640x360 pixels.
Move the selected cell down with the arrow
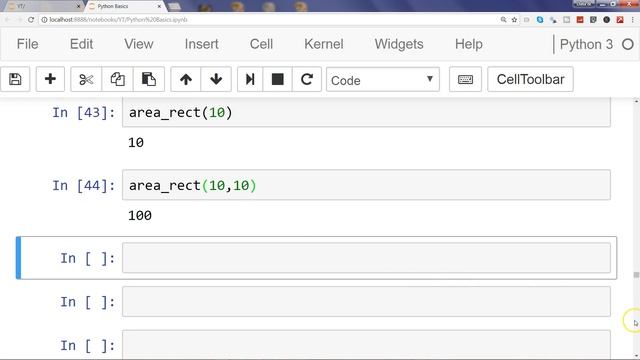216,79
